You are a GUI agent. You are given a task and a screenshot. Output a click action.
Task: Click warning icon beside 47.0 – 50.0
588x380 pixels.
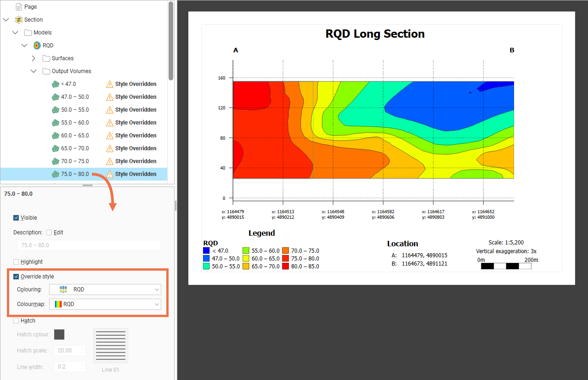[x=109, y=97]
